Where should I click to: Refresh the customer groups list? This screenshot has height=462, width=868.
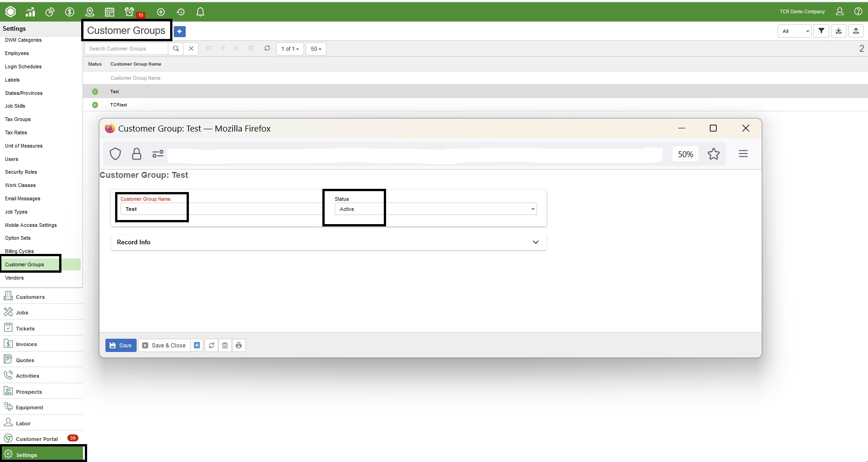(x=267, y=48)
